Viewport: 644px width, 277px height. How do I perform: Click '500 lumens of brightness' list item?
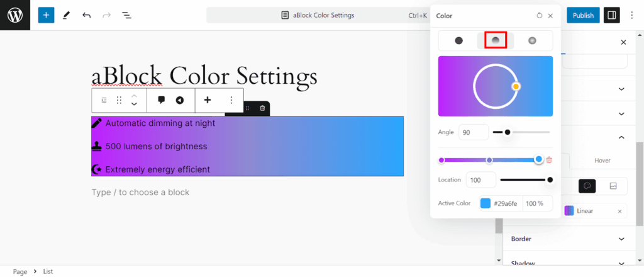[x=156, y=146]
